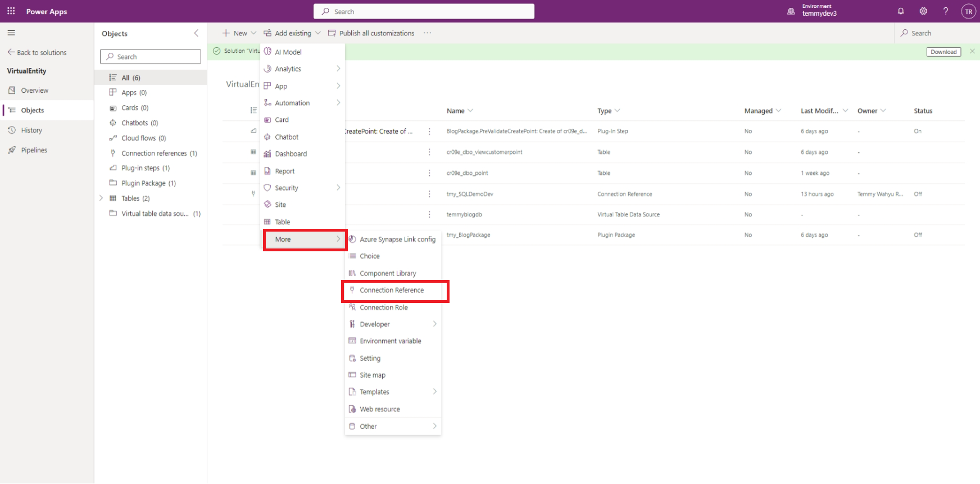980x484 pixels.
Task: Click the Download button in banner
Action: click(943, 52)
